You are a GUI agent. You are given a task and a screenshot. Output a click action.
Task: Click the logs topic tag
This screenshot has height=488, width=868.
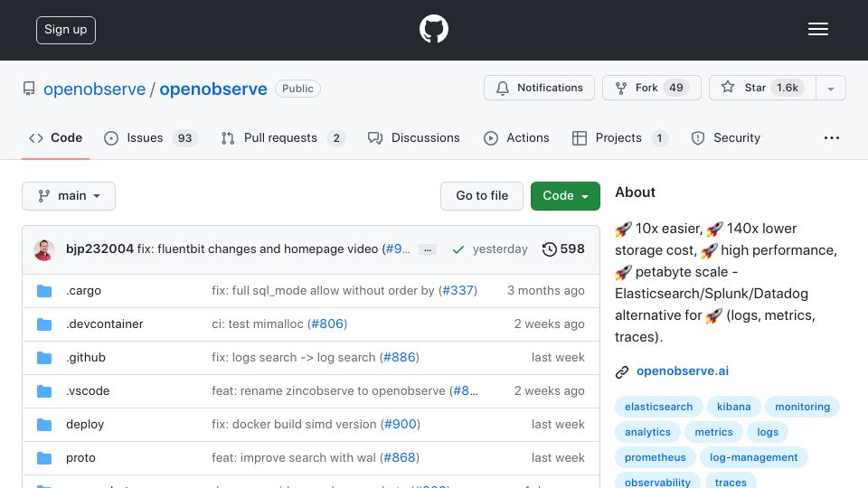coord(768,432)
